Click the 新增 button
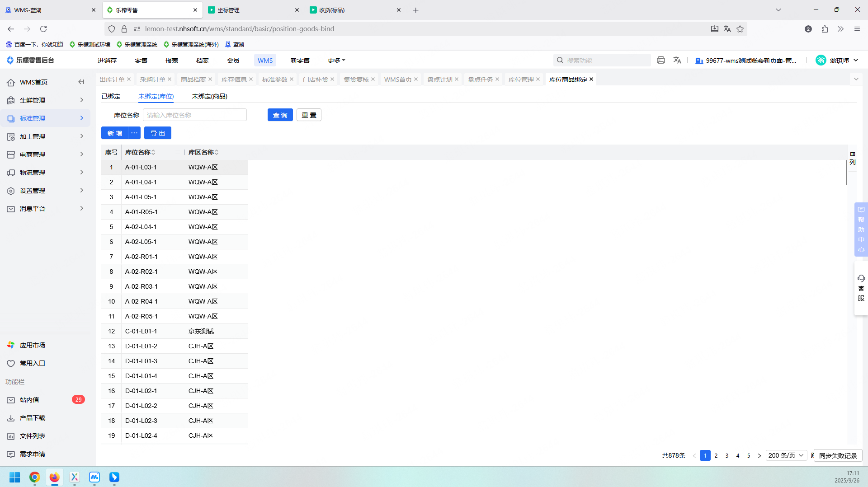This screenshot has height=487, width=868. click(x=115, y=133)
